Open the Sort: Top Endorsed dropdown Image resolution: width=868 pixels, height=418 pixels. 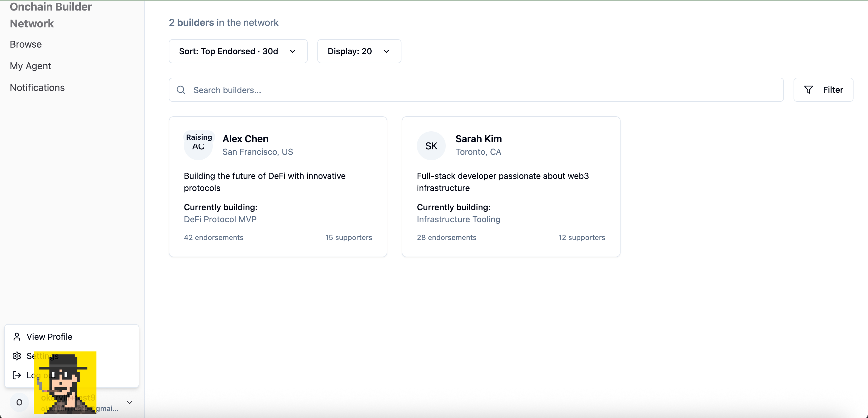coord(238,51)
